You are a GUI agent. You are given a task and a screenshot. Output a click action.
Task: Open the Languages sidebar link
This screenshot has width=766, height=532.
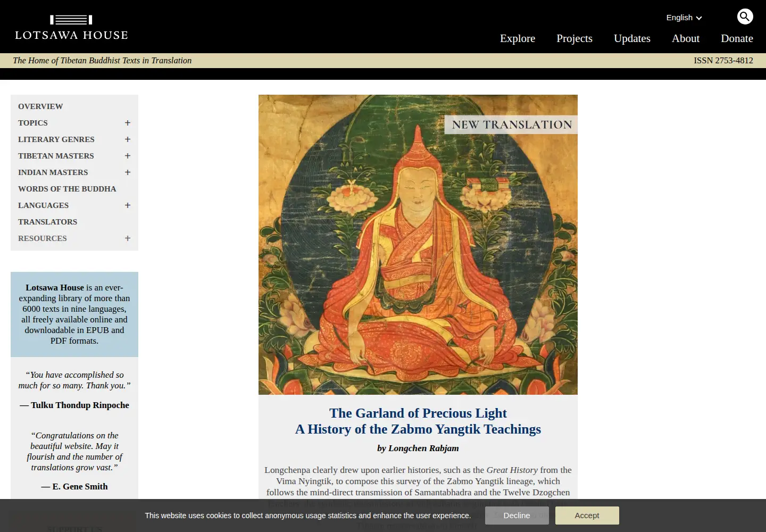(x=43, y=205)
